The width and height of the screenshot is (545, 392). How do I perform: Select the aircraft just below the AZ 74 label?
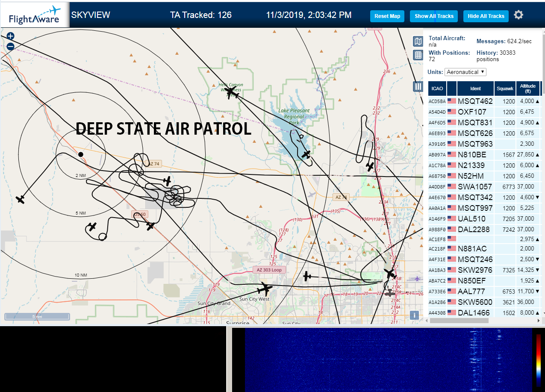tap(167, 181)
